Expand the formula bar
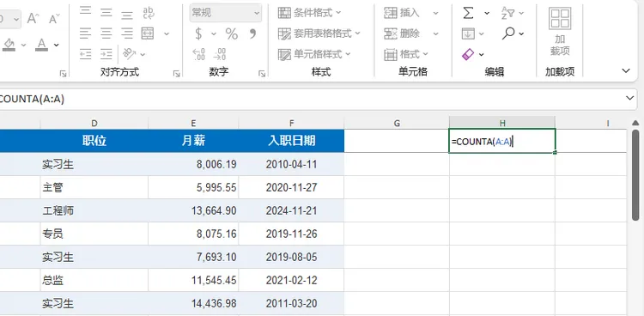The height and width of the screenshot is (316, 644). tap(629, 98)
